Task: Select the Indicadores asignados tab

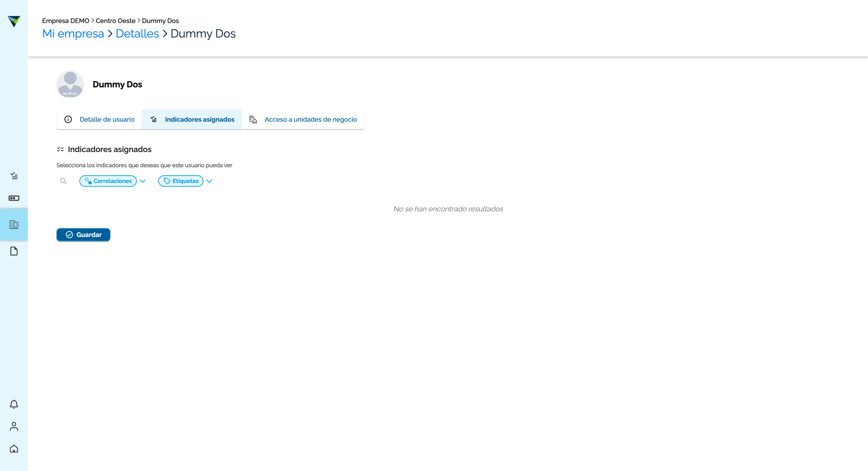Action: click(192, 120)
